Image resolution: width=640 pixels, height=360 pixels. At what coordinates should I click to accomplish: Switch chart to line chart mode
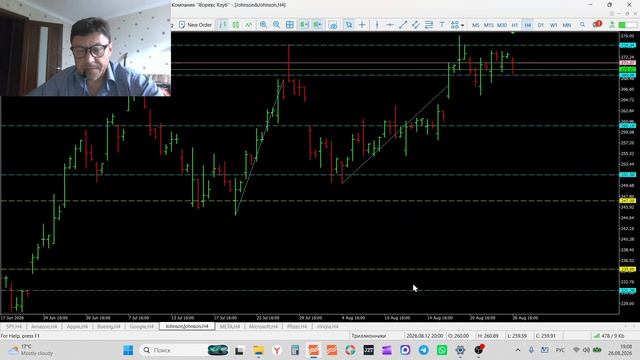click(249, 25)
